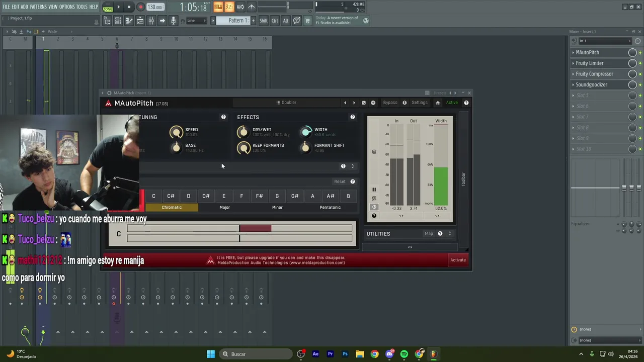Adjust the SPEED knob

pos(176,132)
